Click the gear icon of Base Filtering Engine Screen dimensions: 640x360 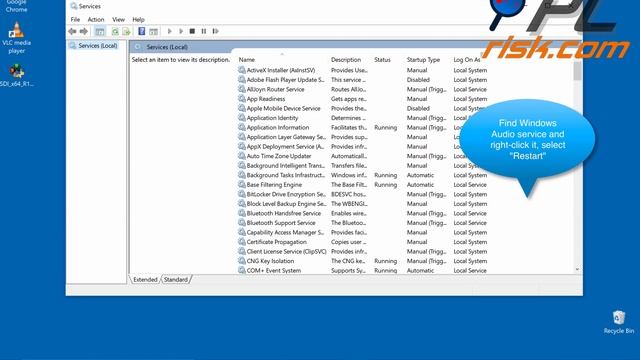(242, 184)
